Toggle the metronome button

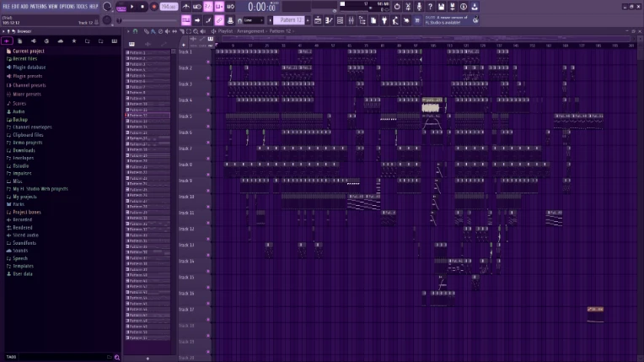tap(186, 7)
